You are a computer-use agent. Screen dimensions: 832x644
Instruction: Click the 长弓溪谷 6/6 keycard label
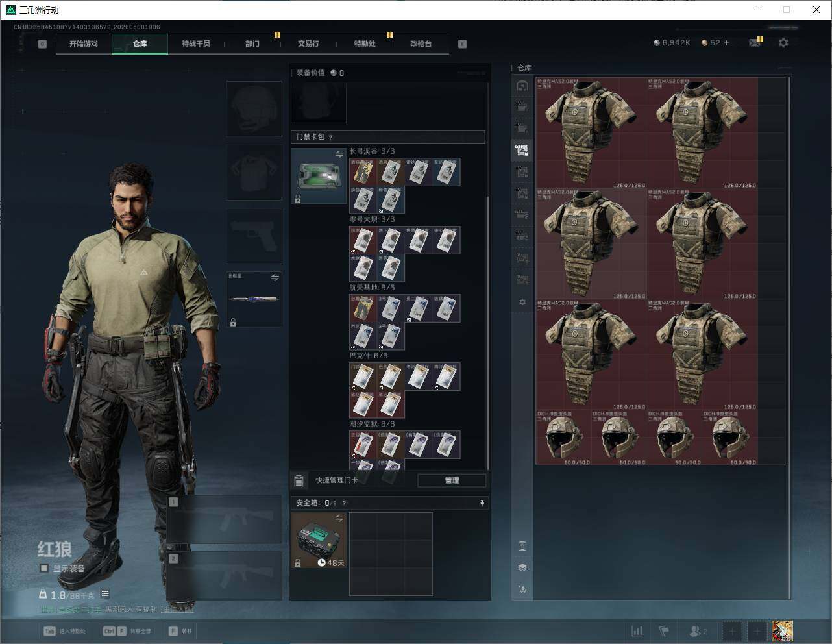coord(372,151)
